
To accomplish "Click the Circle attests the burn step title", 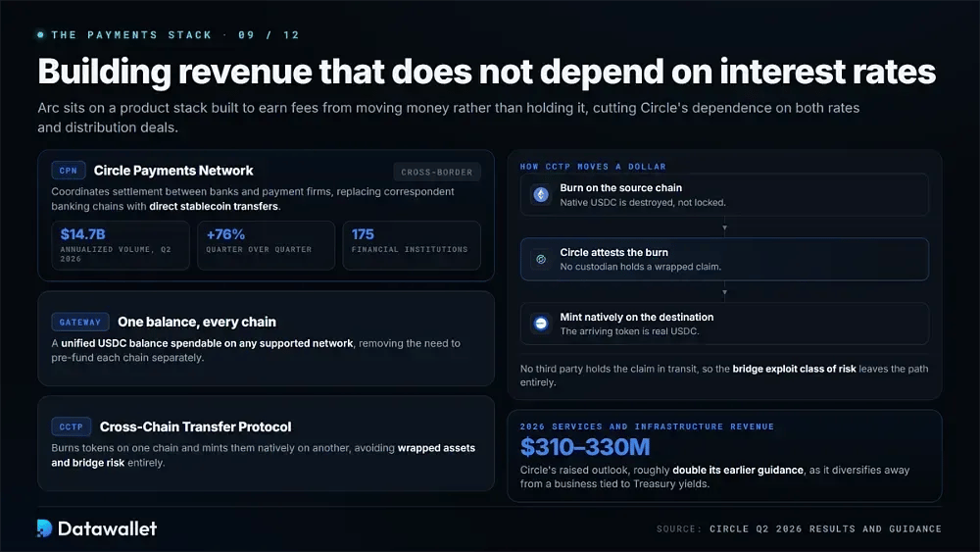I will (x=613, y=252).
